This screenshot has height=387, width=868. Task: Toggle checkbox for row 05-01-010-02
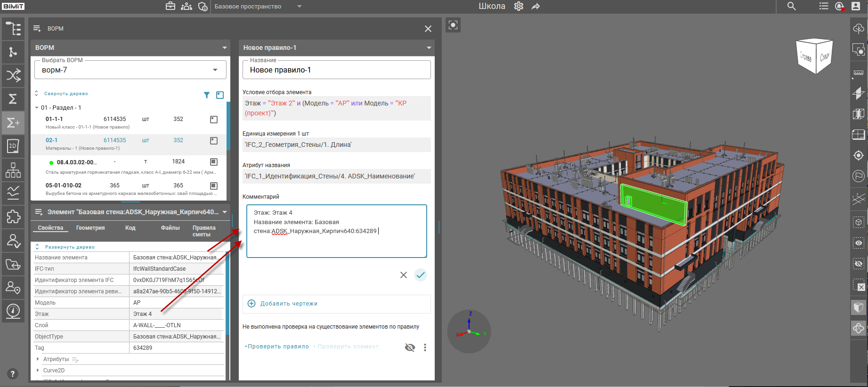tap(213, 186)
